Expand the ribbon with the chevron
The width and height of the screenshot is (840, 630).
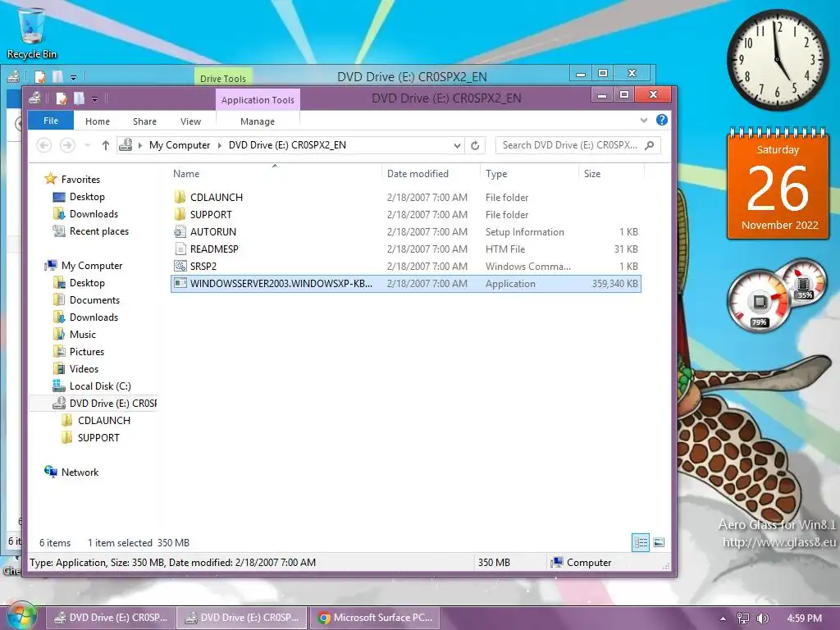click(644, 120)
